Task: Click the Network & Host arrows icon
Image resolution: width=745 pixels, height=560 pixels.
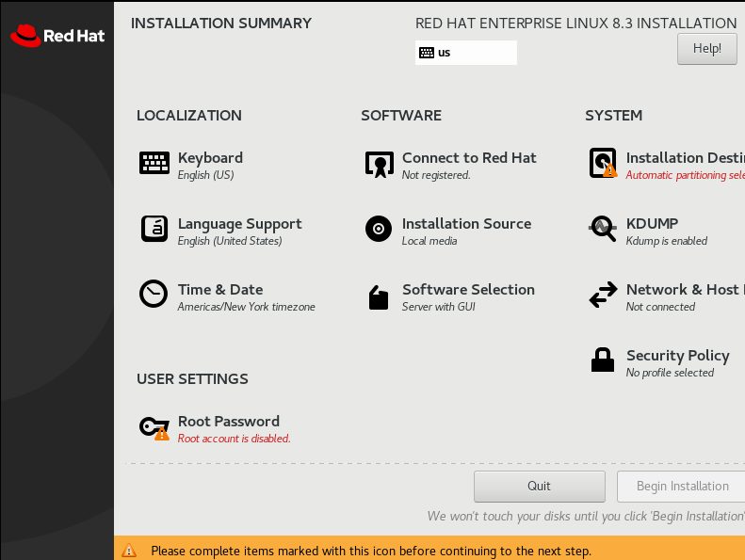Action: [x=603, y=295]
